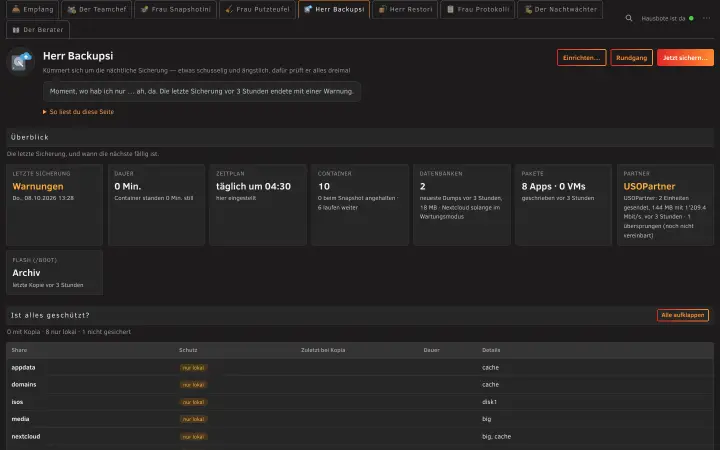Expand the nextcloud share row
Image resolution: width=720 pixels, height=450 pixels.
(360, 436)
